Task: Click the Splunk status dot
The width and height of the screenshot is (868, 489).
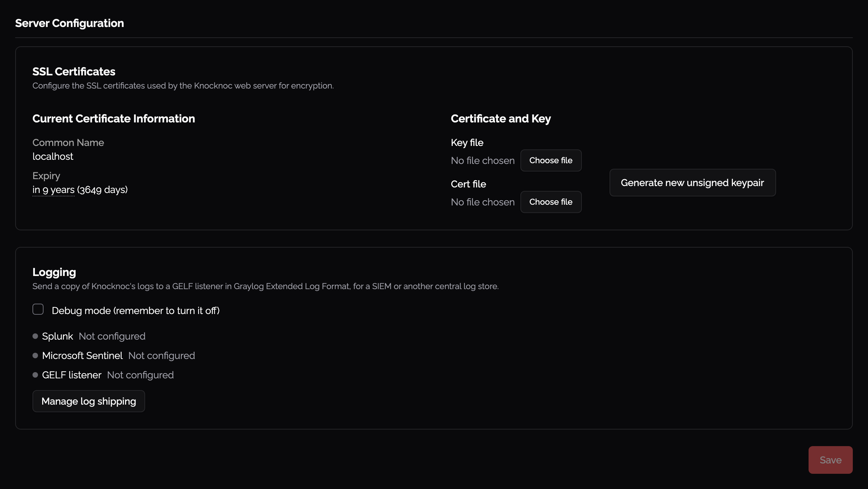Action: [x=35, y=336]
